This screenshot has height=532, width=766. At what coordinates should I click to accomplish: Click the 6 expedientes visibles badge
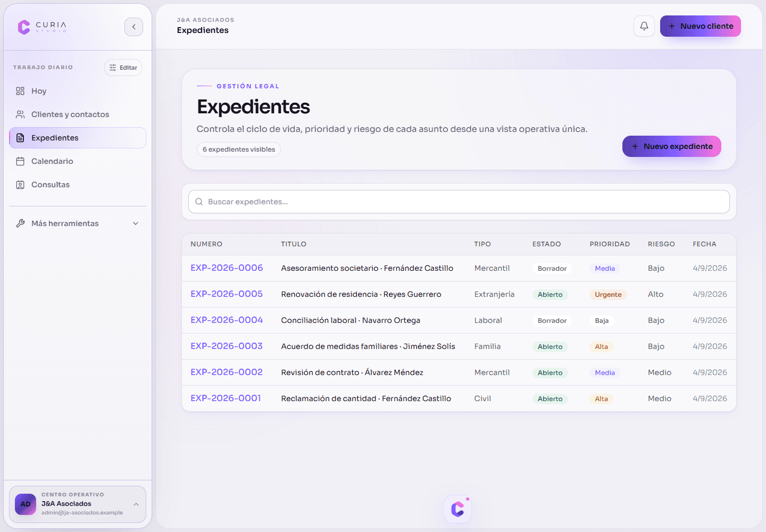click(239, 149)
